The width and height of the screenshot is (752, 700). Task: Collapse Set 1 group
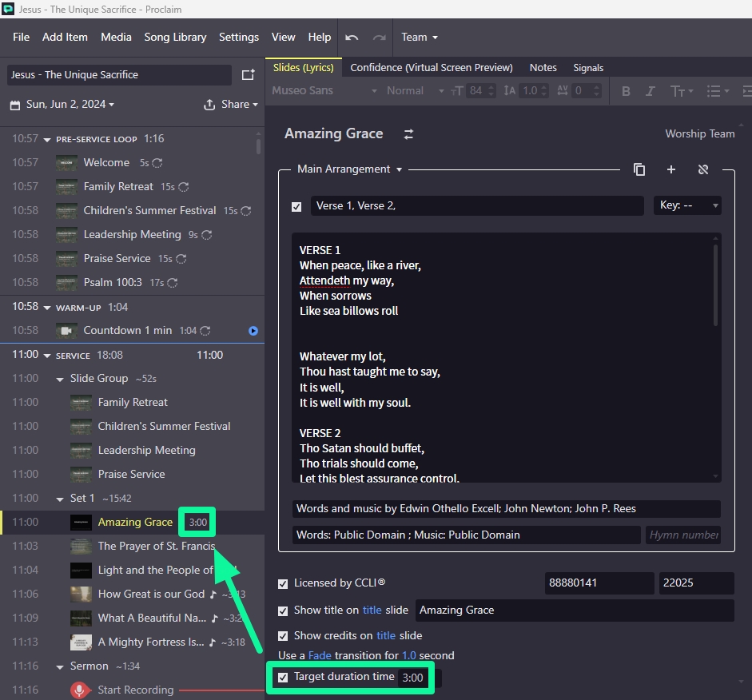tap(60, 499)
